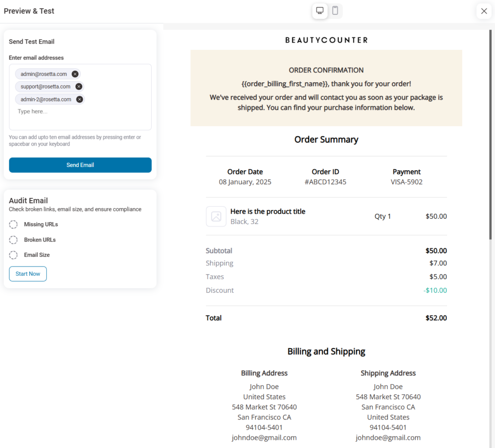The width and height of the screenshot is (495, 448).
Task: Click the Missing URLs status indicator
Action: coord(13,224)
